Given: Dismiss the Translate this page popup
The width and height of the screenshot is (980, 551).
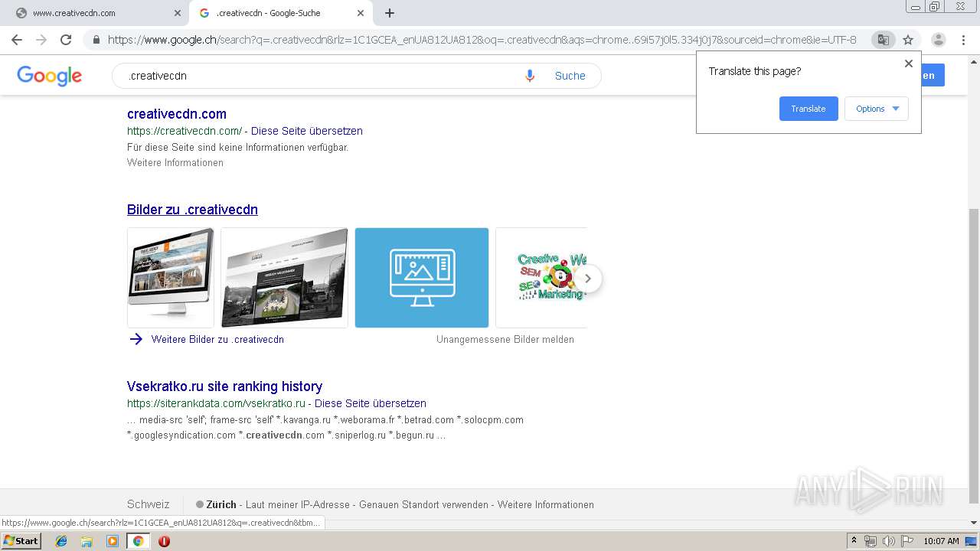Looking at the screenshot, I should point(909,64).
